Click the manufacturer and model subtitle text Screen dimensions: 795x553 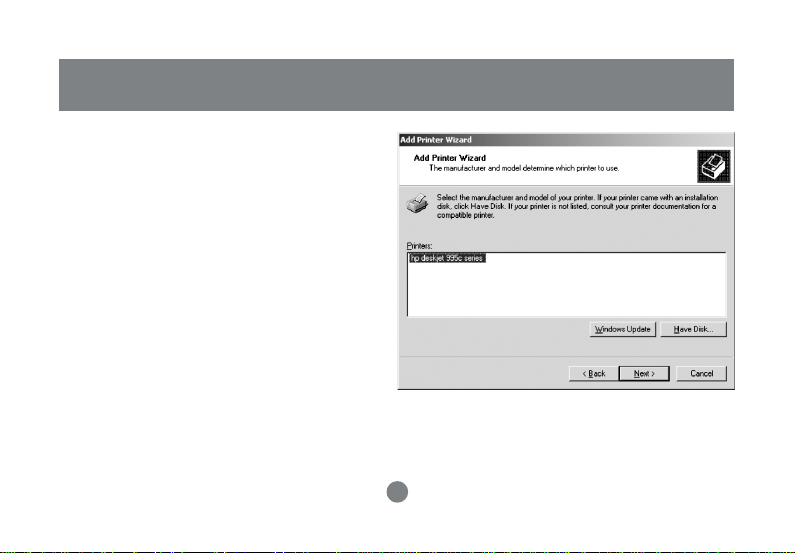pyautogui.click(x=524, y=168)
